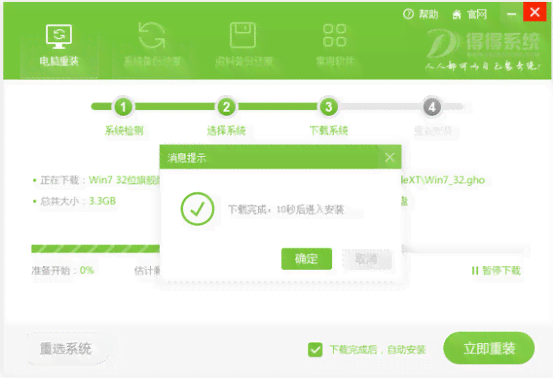
Task: Open the common software tab with four squares icon
Action: [335, 45]
